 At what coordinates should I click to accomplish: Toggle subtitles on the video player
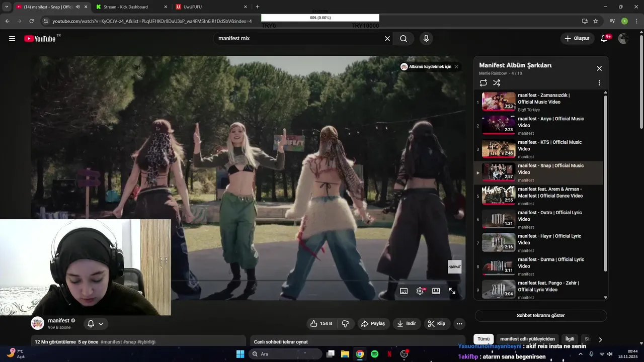pos(404,291)
